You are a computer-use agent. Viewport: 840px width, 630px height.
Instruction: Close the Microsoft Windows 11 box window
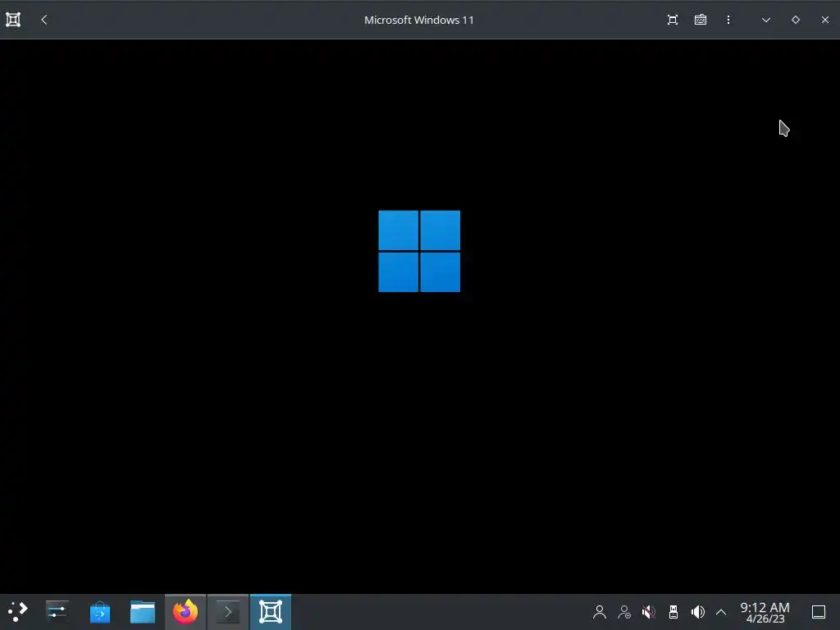click(825, 20)
